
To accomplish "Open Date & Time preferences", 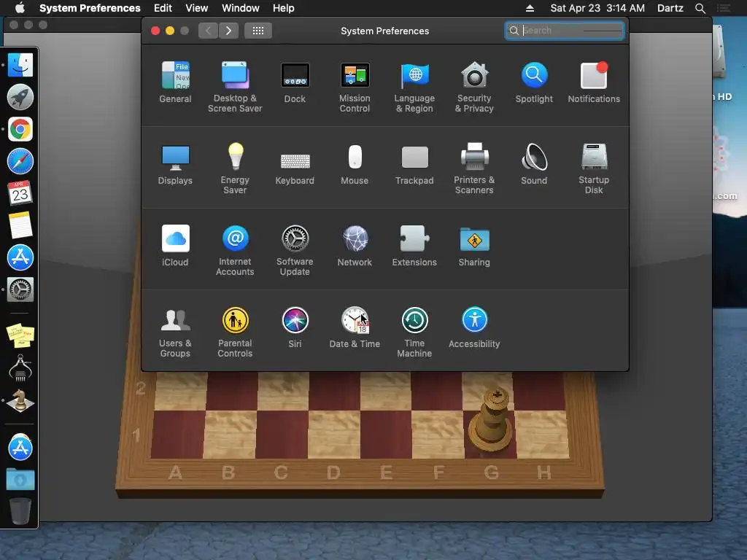I will click(355, 327).
